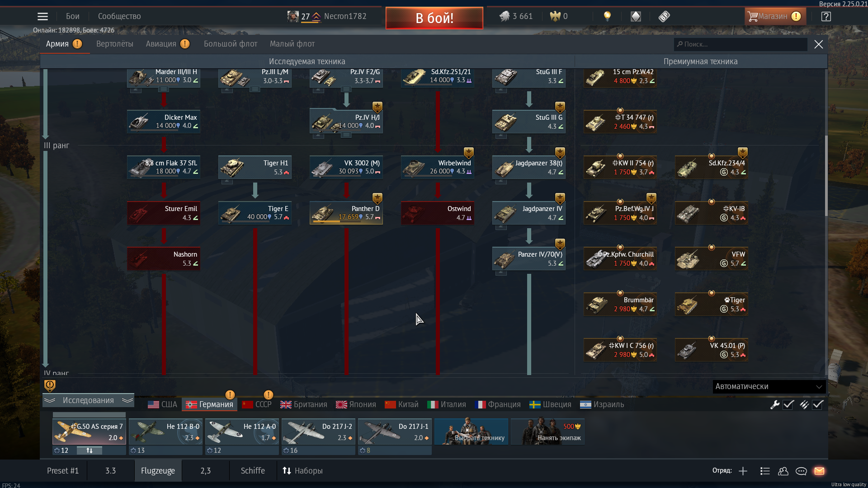
Task: Open the workshop cube icon
Action: (636, 16)
